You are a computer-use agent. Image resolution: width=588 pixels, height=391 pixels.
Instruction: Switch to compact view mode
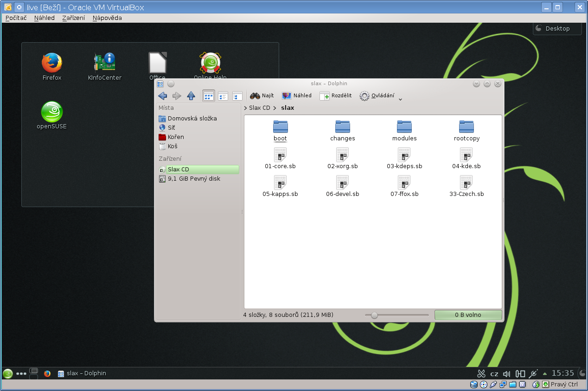223,96
